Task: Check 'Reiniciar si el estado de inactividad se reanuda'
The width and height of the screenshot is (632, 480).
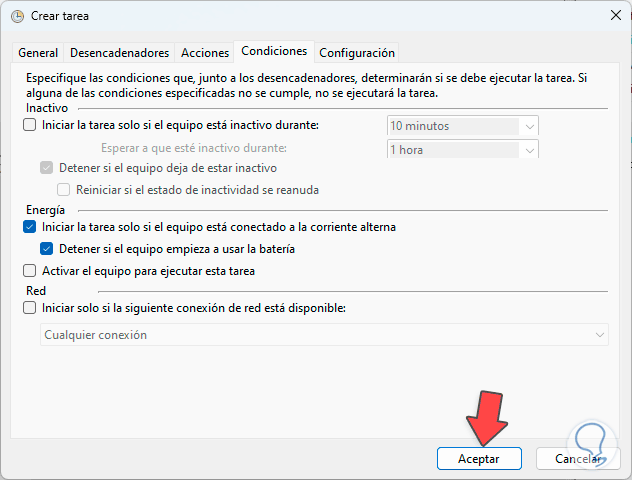Action: 65,190
